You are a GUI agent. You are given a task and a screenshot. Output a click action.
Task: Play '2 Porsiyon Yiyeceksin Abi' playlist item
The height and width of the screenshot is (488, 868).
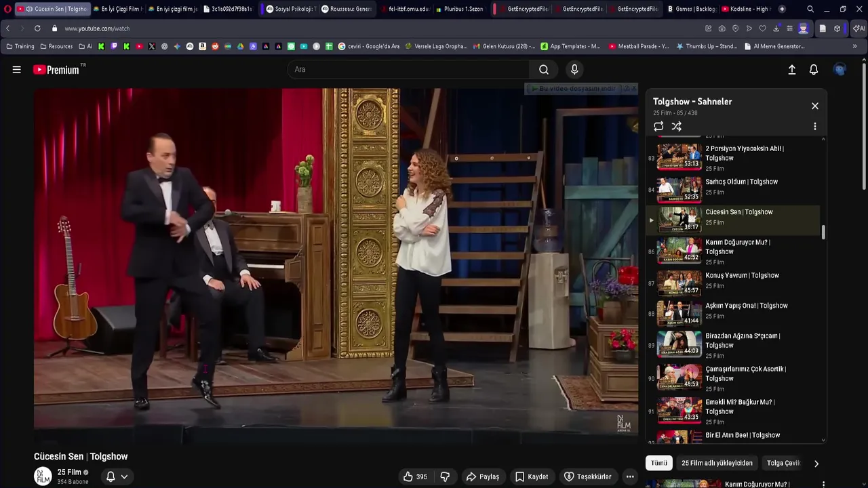coord(734,156)
